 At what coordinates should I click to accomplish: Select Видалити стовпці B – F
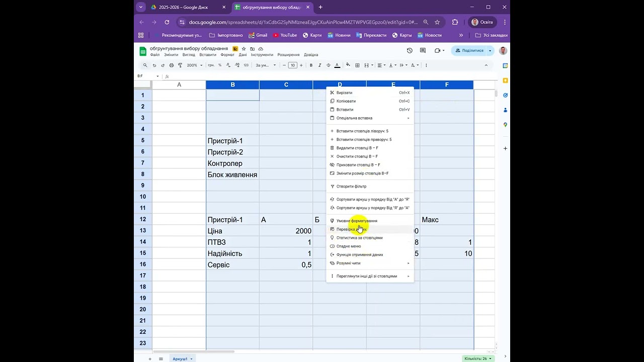coord(370,148)
